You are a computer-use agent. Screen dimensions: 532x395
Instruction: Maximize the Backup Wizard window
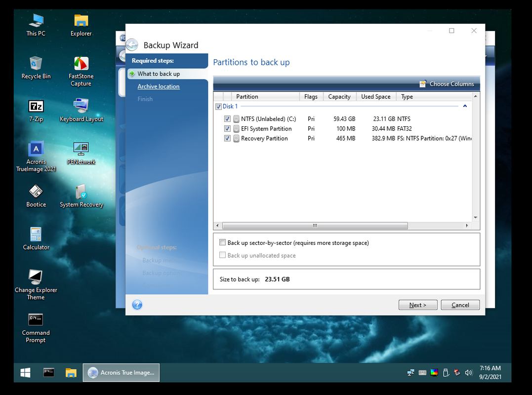pyautogui.click(x=451, y=31)
